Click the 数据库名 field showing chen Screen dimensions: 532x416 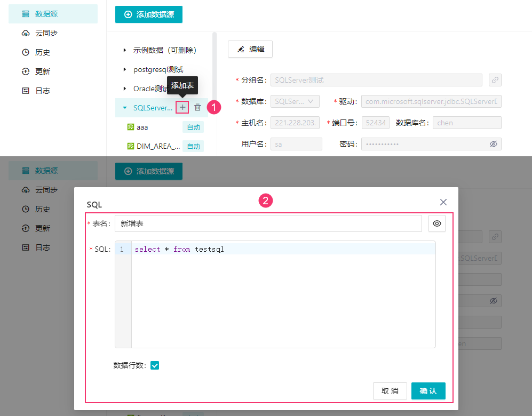coord(467,123)
